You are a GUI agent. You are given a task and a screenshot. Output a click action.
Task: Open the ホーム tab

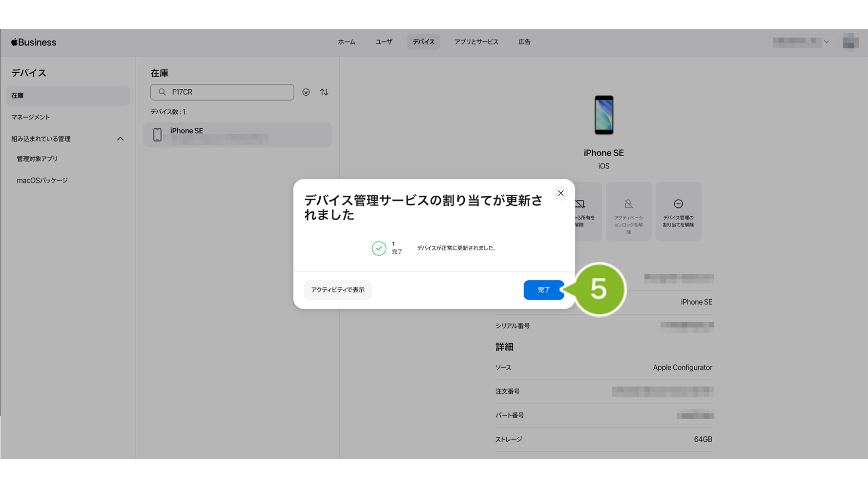click(x=347, y=42)
